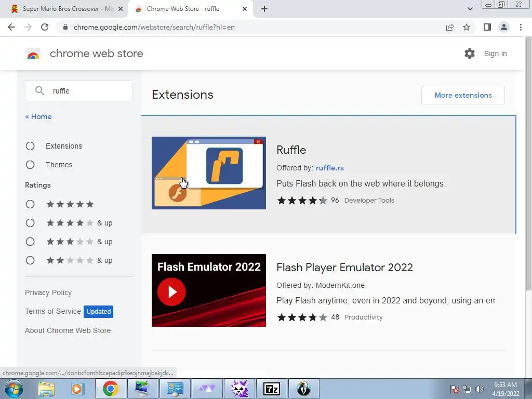Click the More extensions button
The height and width of the screenshot is (399, 532).
[463, 95]
